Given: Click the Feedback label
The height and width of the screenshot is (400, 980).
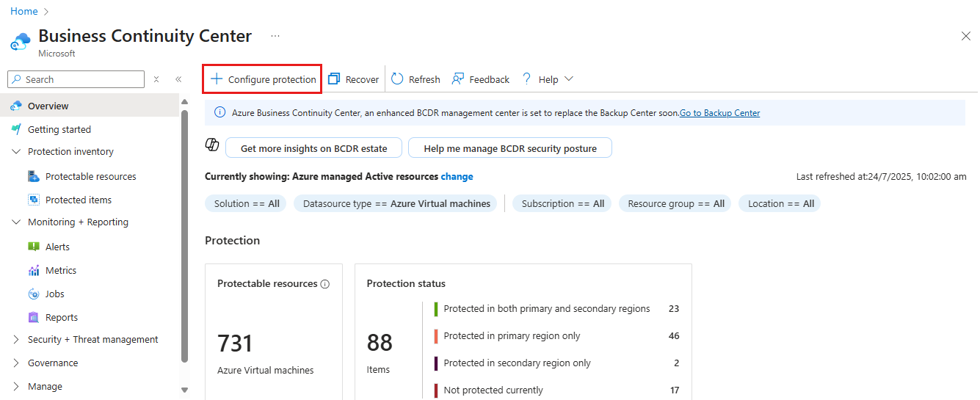Looking at the screenshot, I should point(490,79).
